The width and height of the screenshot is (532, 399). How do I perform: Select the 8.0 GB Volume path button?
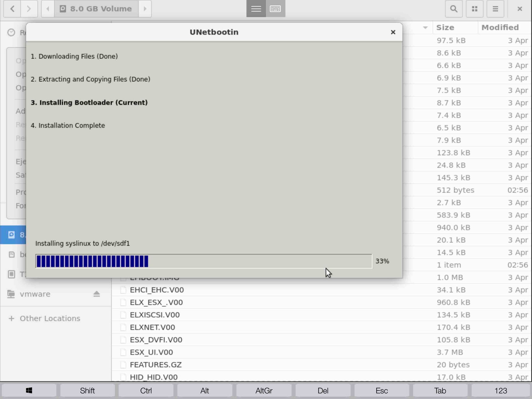(96, 9)
